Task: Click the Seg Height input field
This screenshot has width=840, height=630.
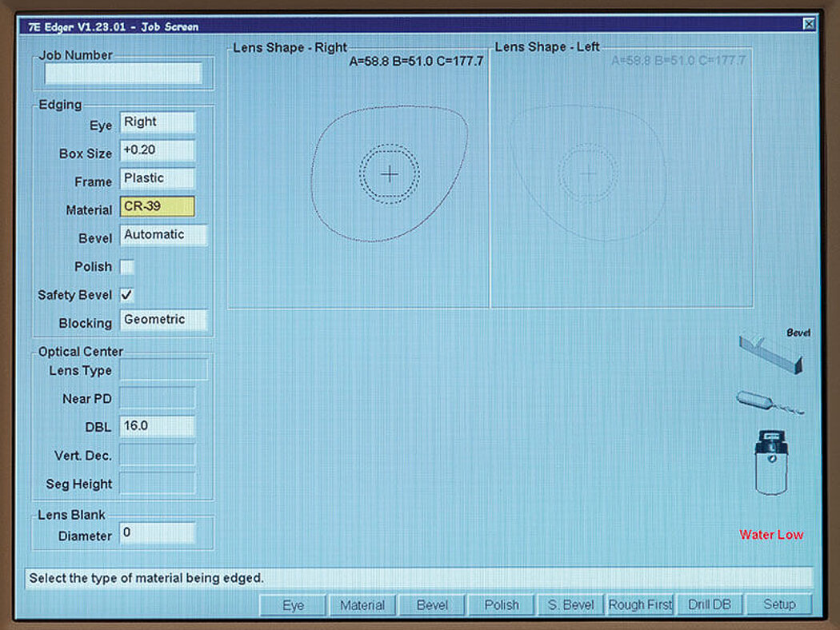Action: coord(157,484)
